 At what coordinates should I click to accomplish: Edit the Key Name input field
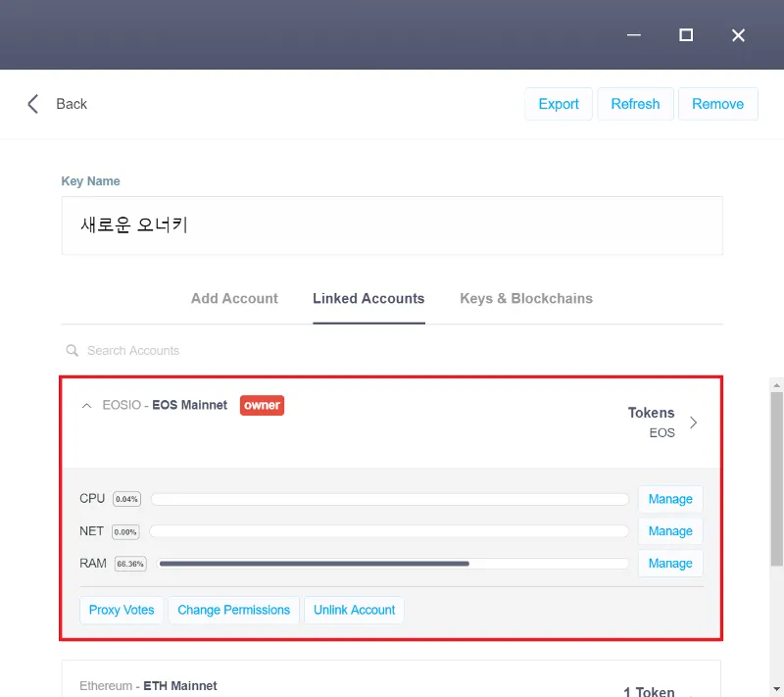click(x=392, y=225)
